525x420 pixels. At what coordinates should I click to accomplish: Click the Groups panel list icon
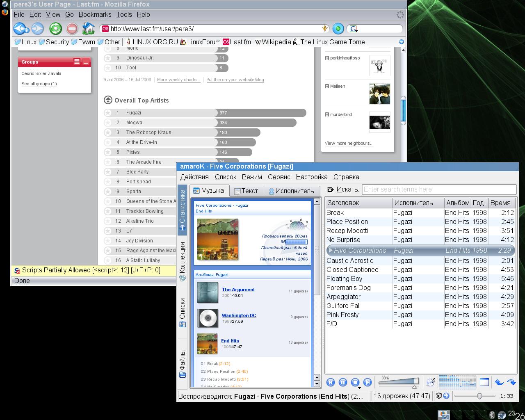tap(77, 62)
